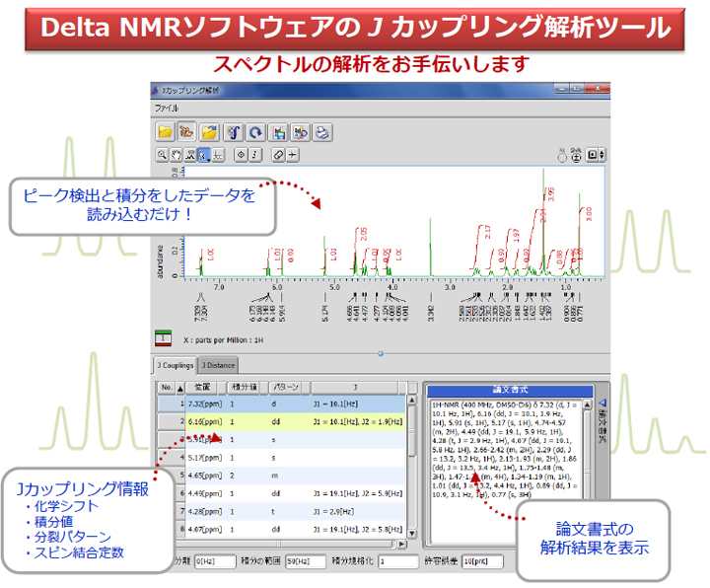The image size is (710, 588).
Task: Click the 積分値 column header
Action: point(245,388)
